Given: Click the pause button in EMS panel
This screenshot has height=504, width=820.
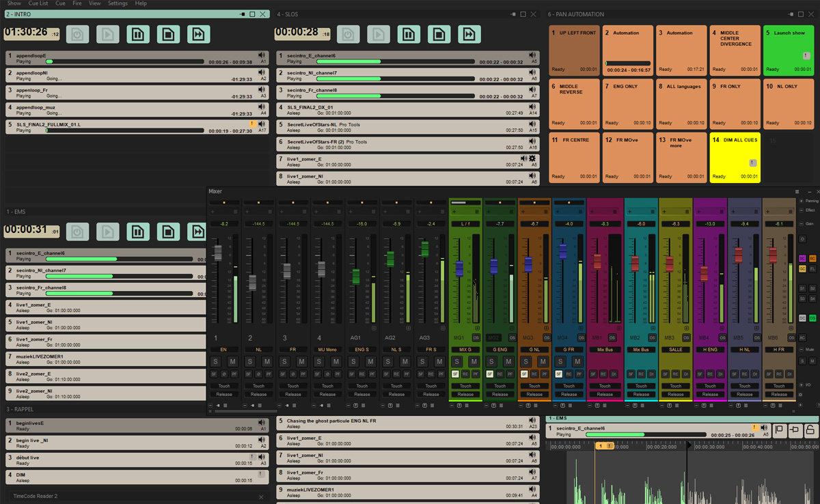Looking at the screenshot, I should (x=137, y=232).
